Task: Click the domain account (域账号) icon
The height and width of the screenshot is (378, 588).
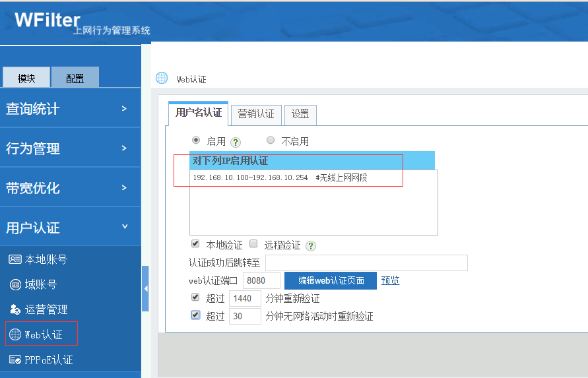Action: (x=15, y=284)
